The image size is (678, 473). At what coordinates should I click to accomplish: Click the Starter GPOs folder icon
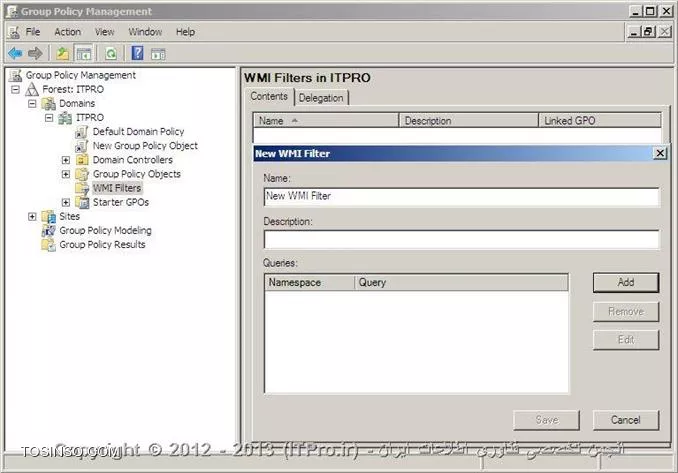click(82, 202)
